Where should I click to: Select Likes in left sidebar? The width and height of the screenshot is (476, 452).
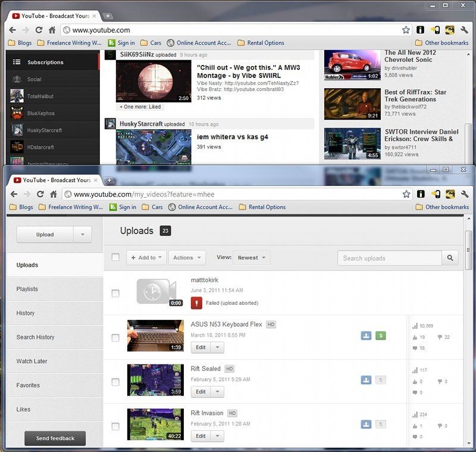tap(55, 409)
